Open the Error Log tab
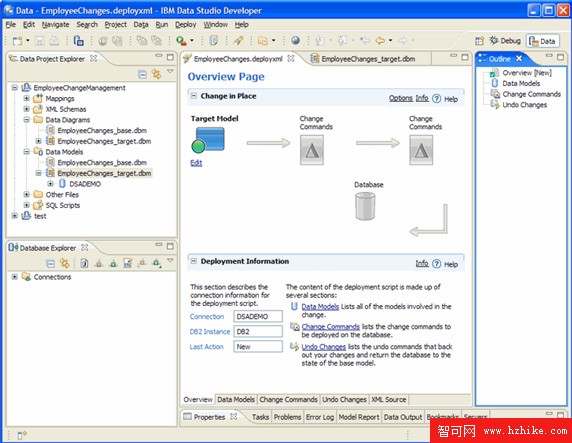The width and height of the screenshot is (572, 443). [320, 417]
